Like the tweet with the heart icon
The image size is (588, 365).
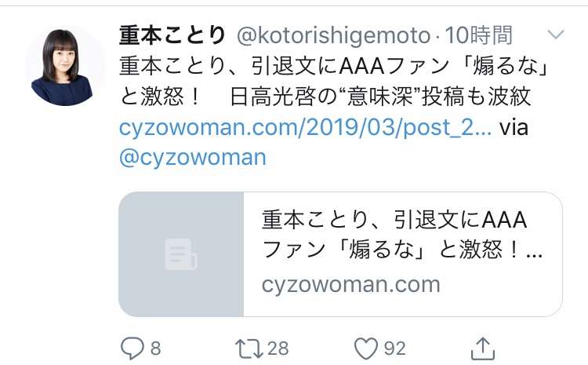click(366, 349)
